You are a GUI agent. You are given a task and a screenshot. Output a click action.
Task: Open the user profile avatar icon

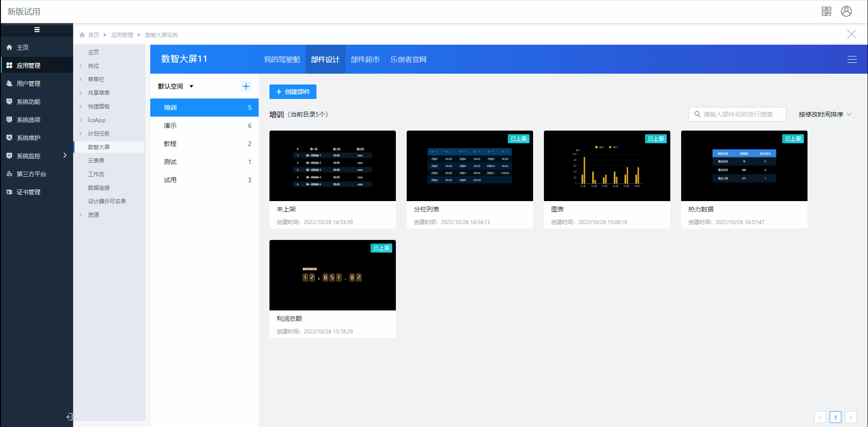click(846, 11)
